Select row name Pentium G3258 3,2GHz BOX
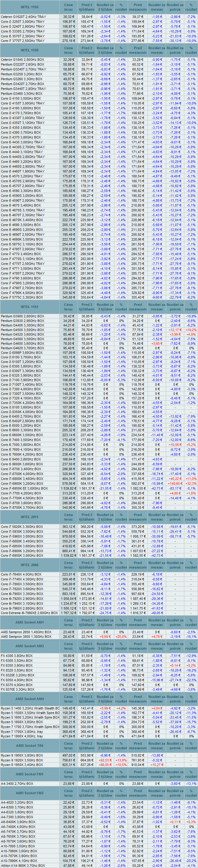 coord(22,74)
